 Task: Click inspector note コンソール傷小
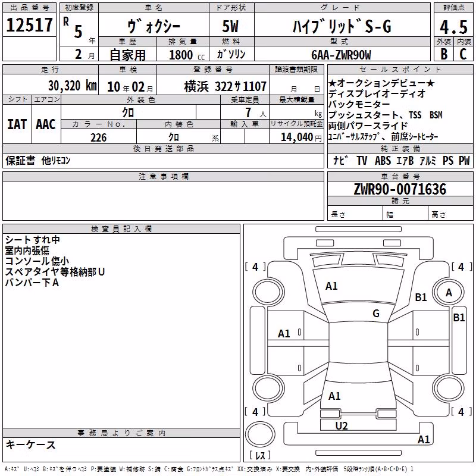pyautogui.click(x=37, y=261)
